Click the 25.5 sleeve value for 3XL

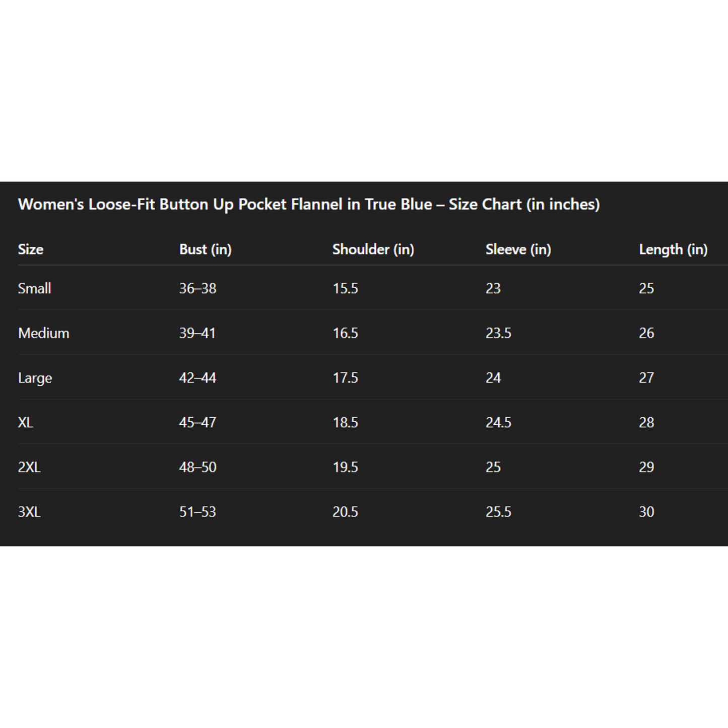tap(499, 512)
